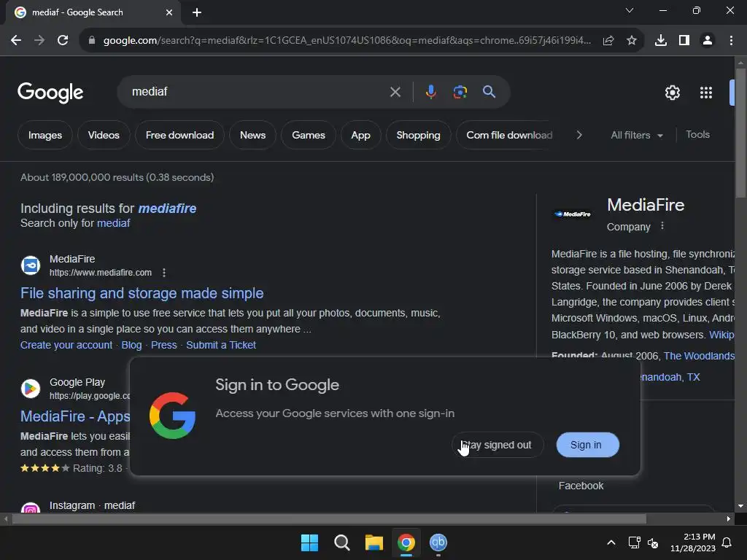Open a new browser tab

tap(197, 12)
